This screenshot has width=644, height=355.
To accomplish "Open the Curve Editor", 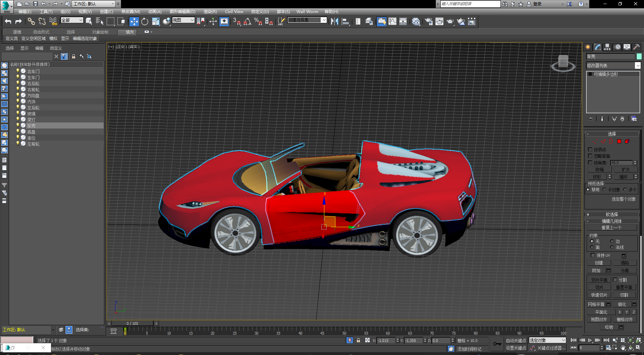I will click(x=392, y=22).
